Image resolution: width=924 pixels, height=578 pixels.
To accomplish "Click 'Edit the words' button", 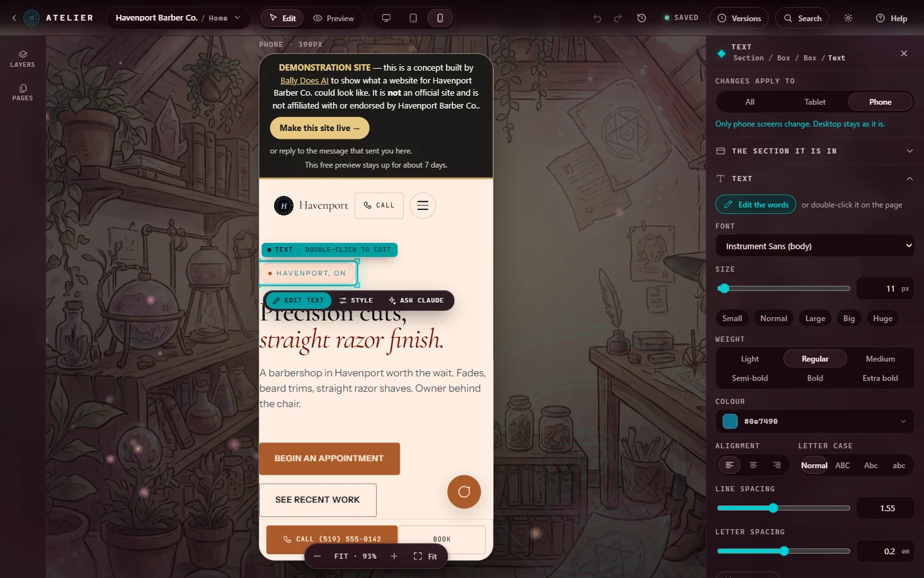I will 756,205.
